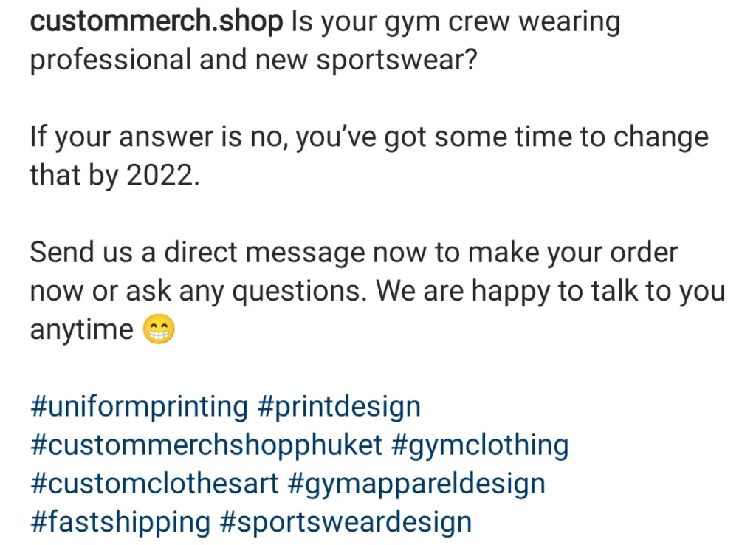Select the #custommerchshopphuket hashtag
This screenshot has height=545, width=756.
click(206, 445)
